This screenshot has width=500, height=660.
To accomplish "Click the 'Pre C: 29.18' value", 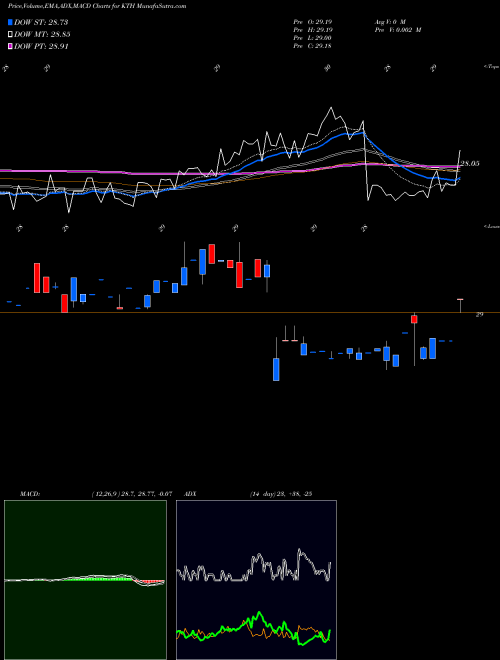I will click(x=313, y=46).
